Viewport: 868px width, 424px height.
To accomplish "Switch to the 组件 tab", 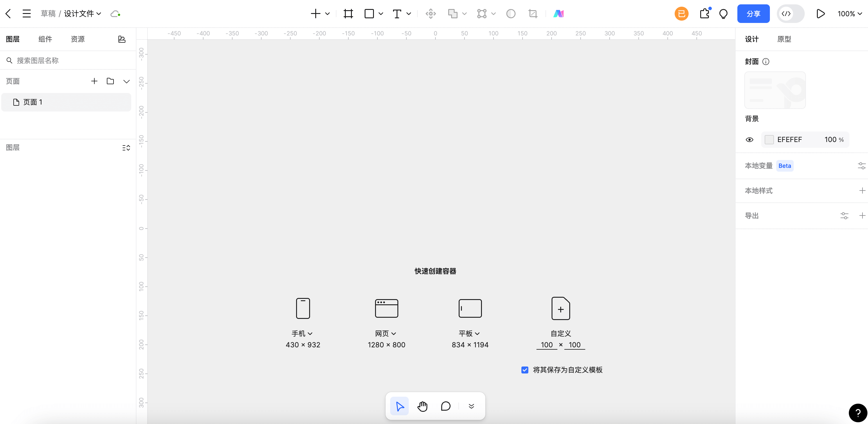I will [x=45, y=39].
